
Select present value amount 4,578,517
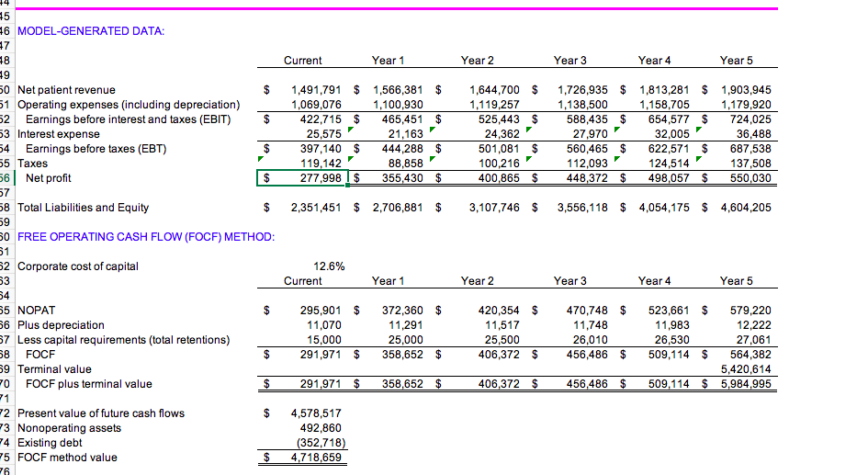pos(316,413)
